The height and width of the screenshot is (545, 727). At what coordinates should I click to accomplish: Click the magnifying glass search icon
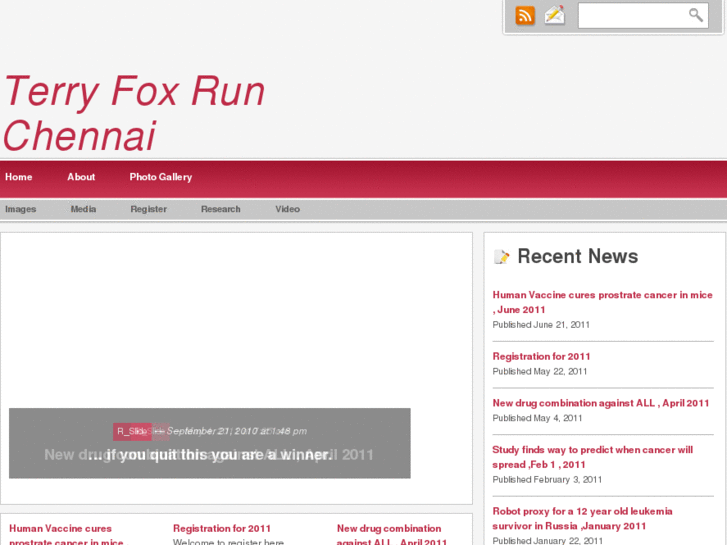click(x=695, y=15)
